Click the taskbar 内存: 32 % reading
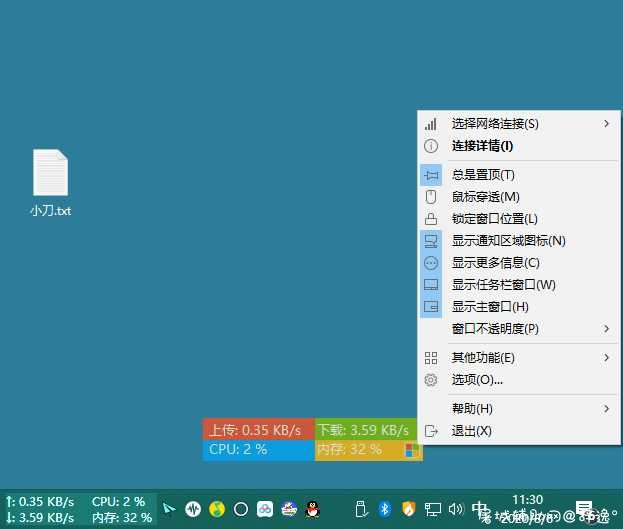Screen dimensions: 623x529 [x=122, y=517]
